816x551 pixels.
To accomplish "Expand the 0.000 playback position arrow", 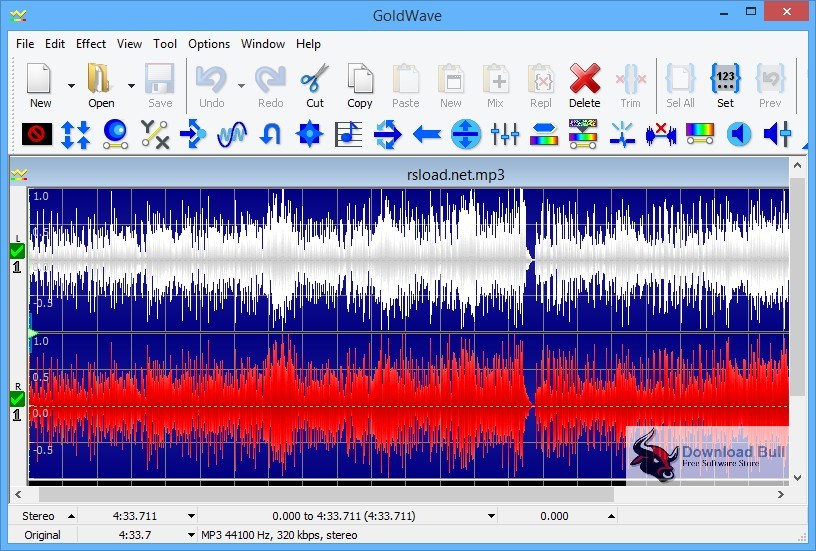I will [x=611, y=516].
